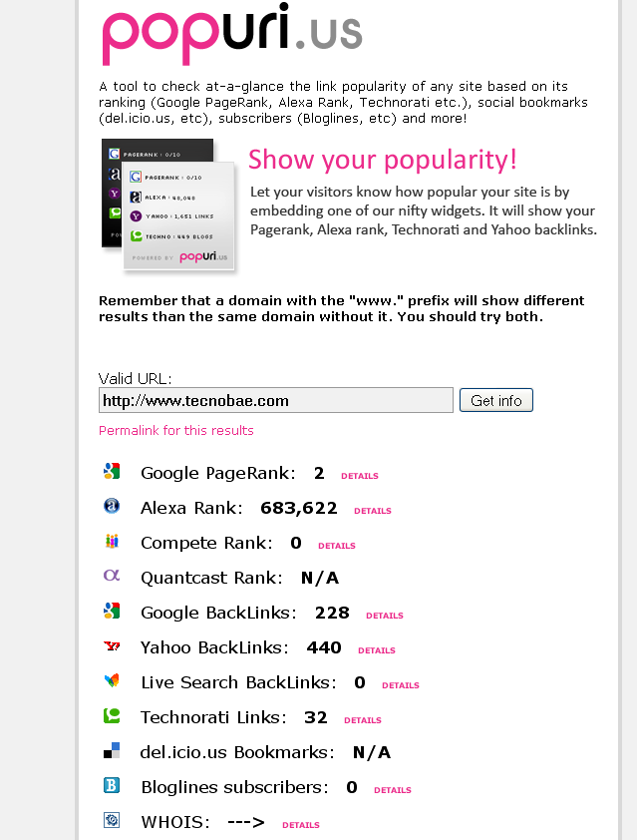Click the WHOIS icon
Viewport: 637px width, 840px height.
112,820
